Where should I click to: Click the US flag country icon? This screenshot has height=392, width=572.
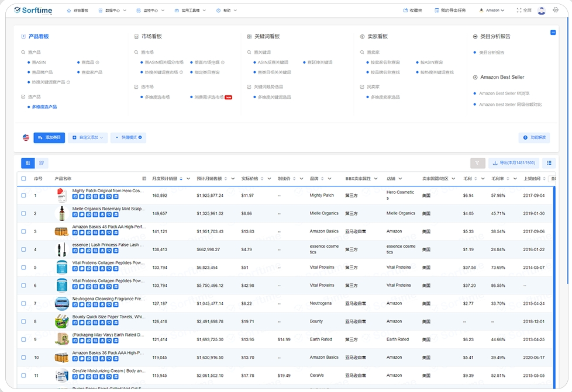coord(26,138)
